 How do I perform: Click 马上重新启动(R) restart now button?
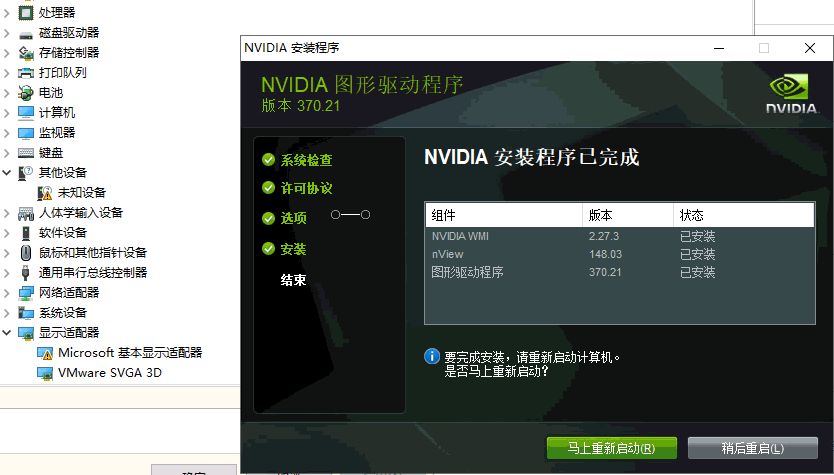tap(612, 448)
